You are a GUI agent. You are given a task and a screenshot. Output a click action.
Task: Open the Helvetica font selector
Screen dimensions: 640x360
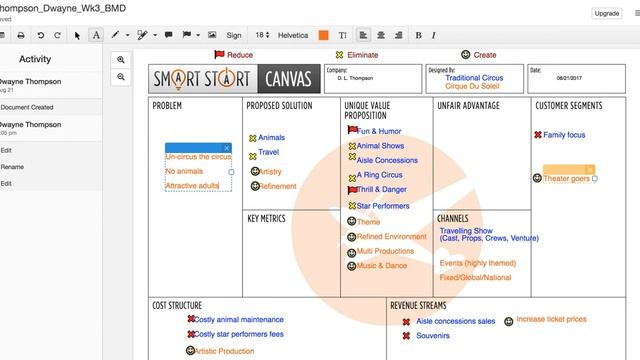pos(293,36)
